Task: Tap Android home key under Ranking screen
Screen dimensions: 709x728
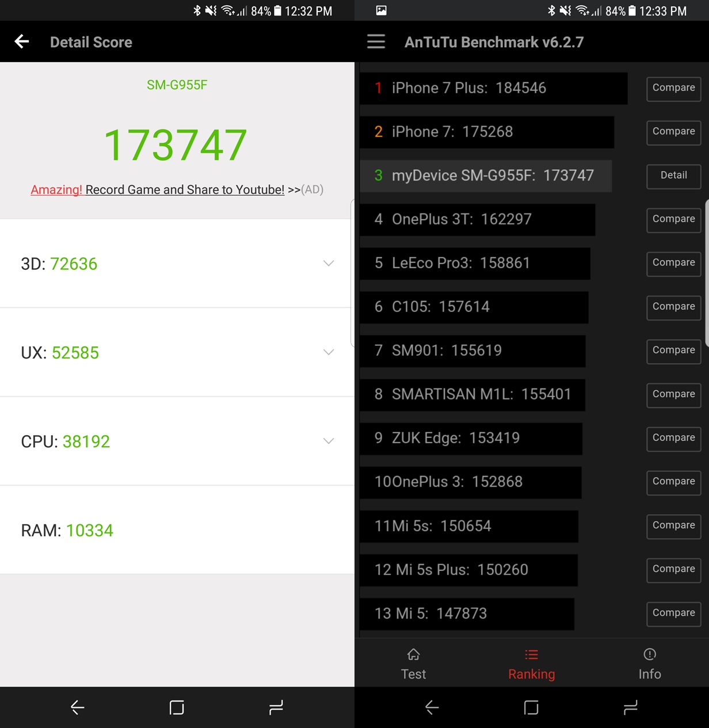Action: coord(531,707)
